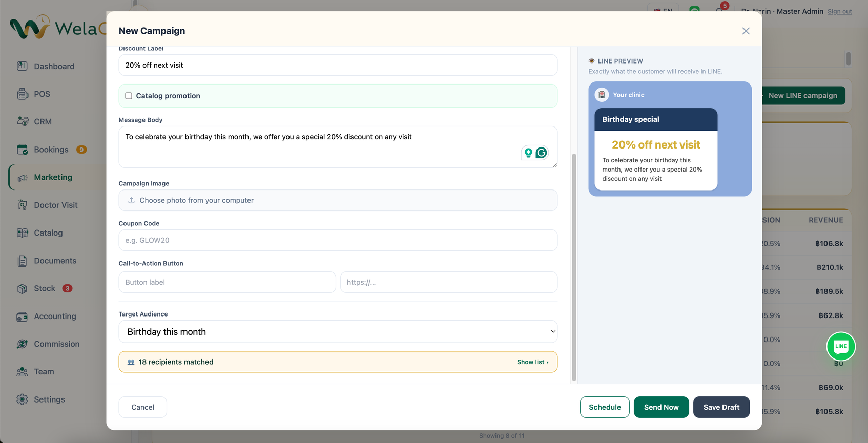Expand the Show list recipients toggle
The image size is (868, 443).
532,362
